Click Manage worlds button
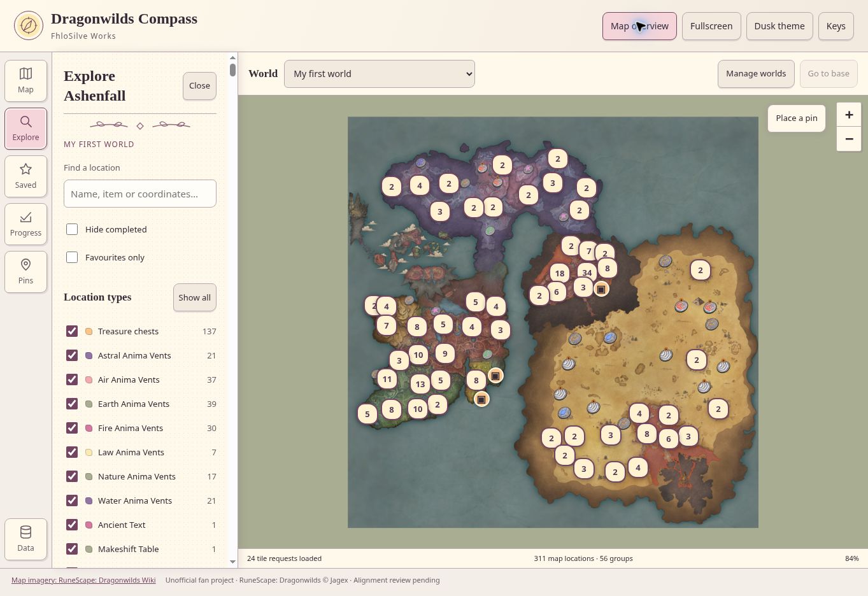The width and height of the screenshot is (868, 596). (x=756, y=74)
